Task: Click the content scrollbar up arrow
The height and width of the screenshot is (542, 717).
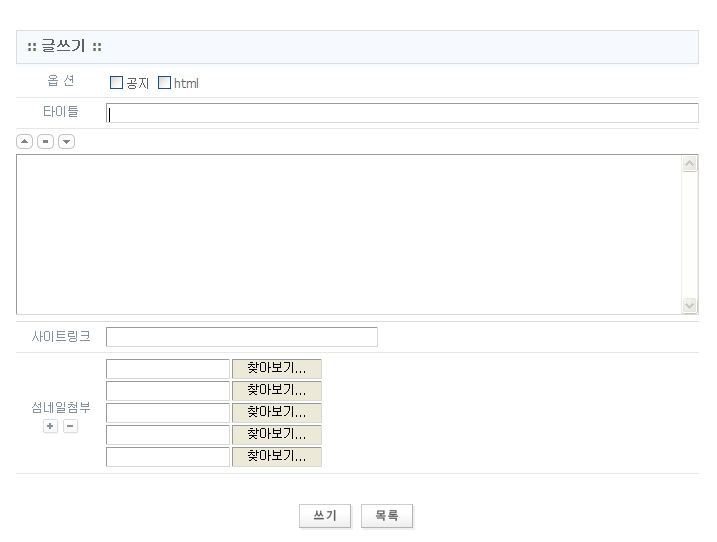Action: (x=689, y=164)
